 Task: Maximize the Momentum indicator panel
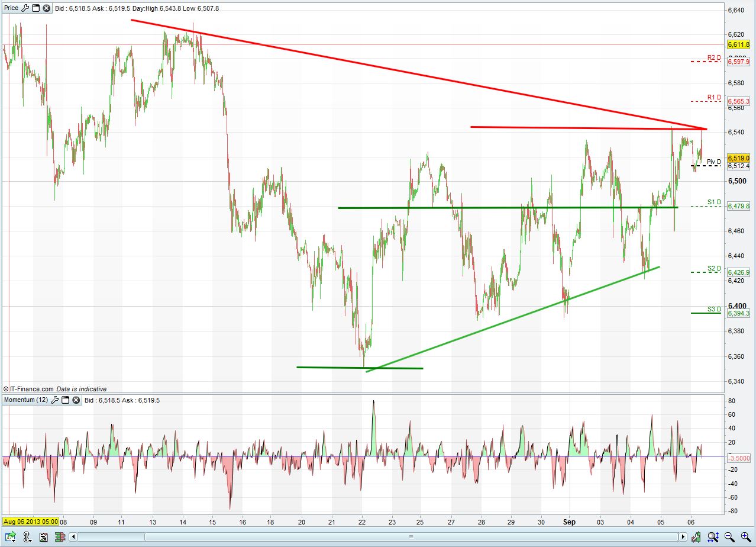[66, 400]
